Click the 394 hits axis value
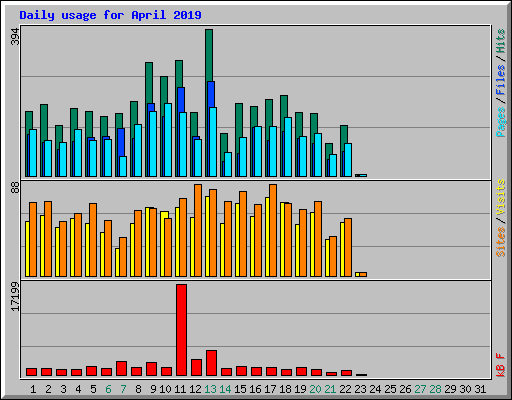The width and height of the screenshot is (512, 400). [x=15, y=37]
